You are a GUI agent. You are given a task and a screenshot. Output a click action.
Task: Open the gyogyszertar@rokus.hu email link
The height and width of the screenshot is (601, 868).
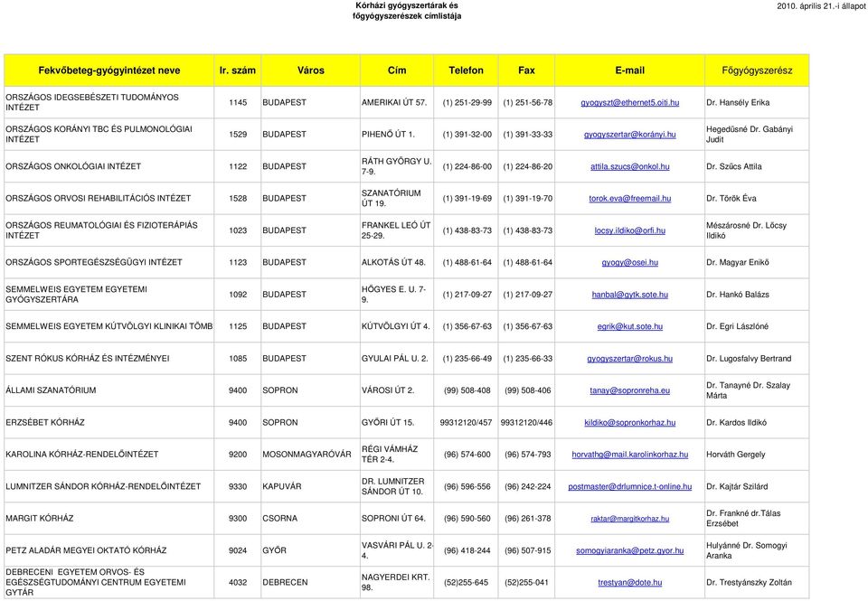tap(629, 359)
